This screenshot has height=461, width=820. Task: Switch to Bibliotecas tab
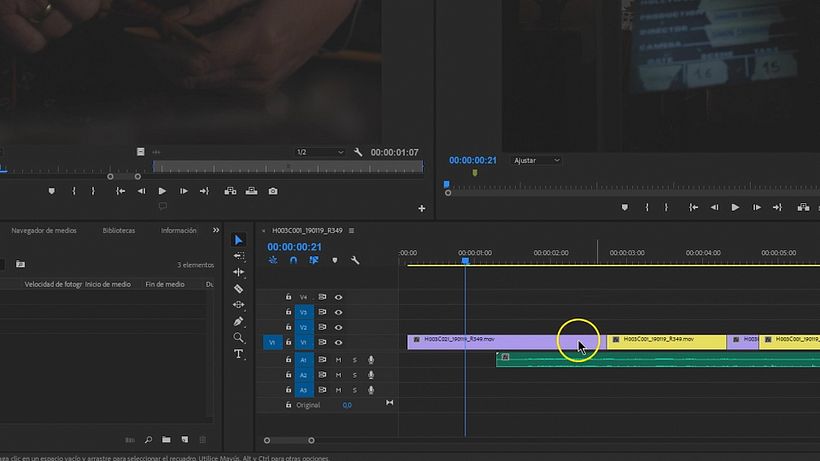pyautogui.click(x=119, y=230)
